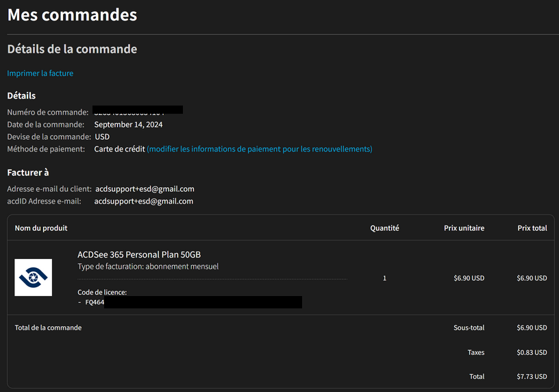559x392 pixels.
Task: Select the customer e-mail address value
Action: tap(145, 188)
